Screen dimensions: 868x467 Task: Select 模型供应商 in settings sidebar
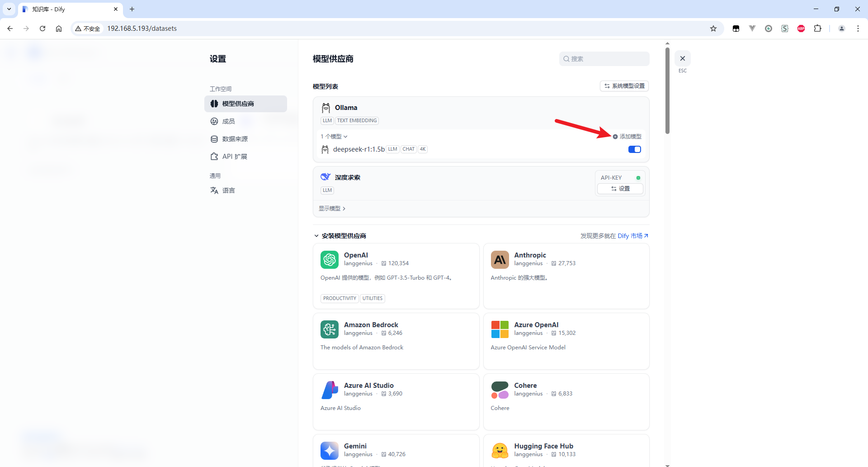pos(245,104)
